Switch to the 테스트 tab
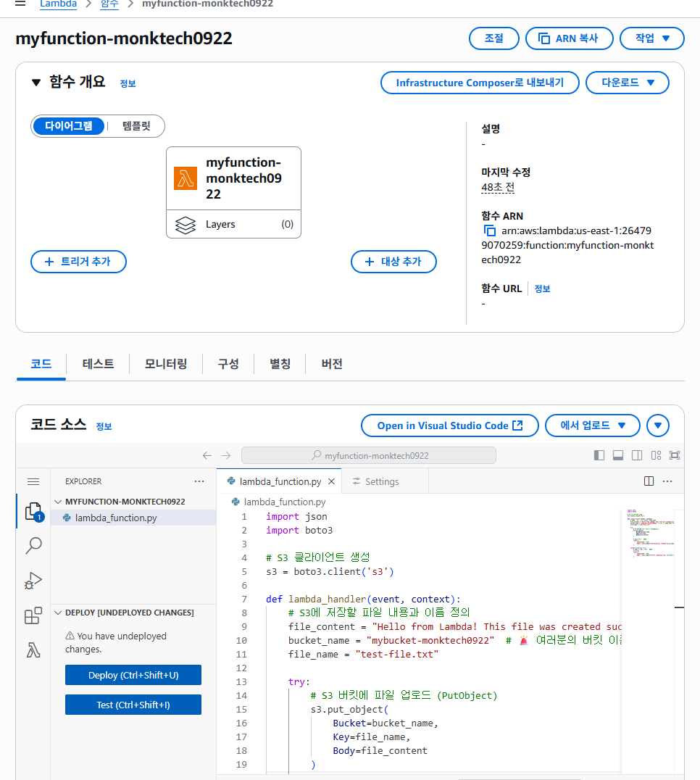The height and width of the screenshot is (780, 700). tap(98, 364)
